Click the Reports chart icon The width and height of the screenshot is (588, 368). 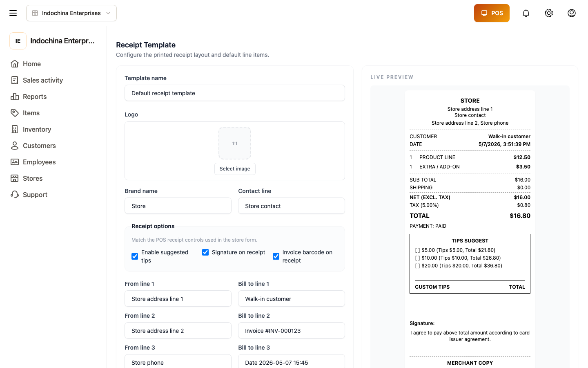(x=15, y=96)
